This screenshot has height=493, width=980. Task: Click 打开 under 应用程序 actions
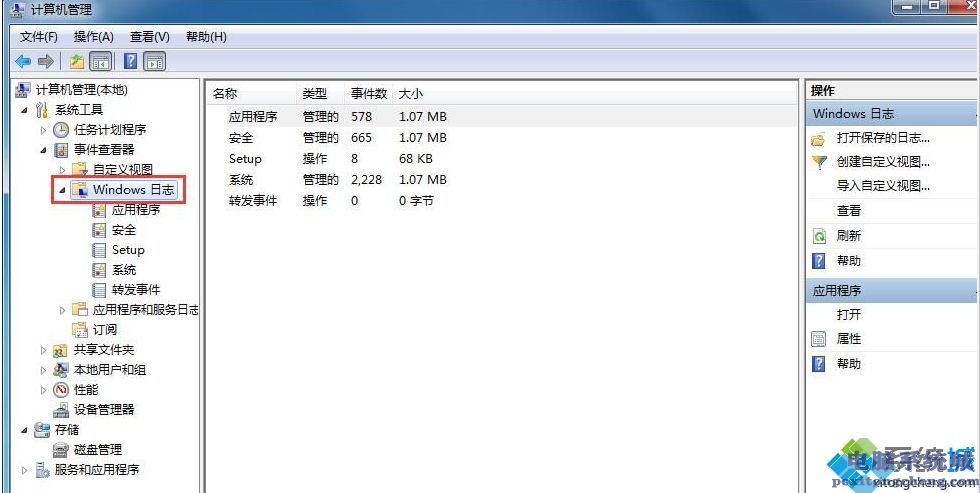click(849, 314)
